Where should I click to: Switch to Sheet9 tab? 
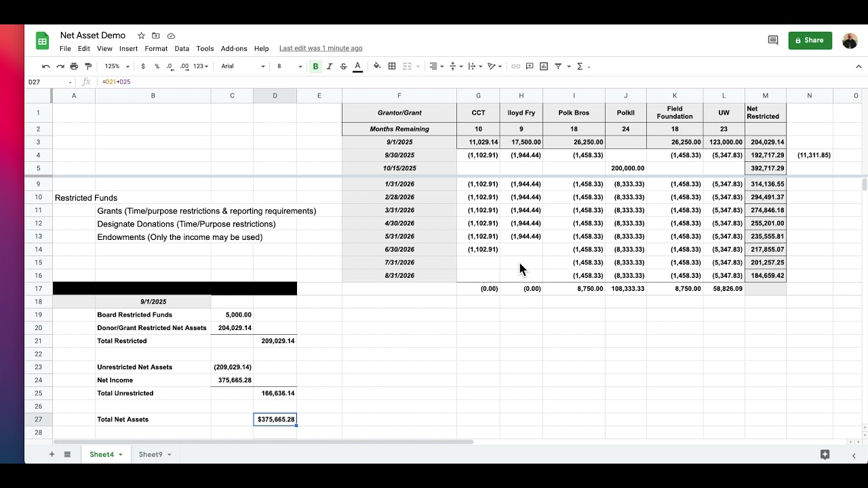[x=155, y=454]
